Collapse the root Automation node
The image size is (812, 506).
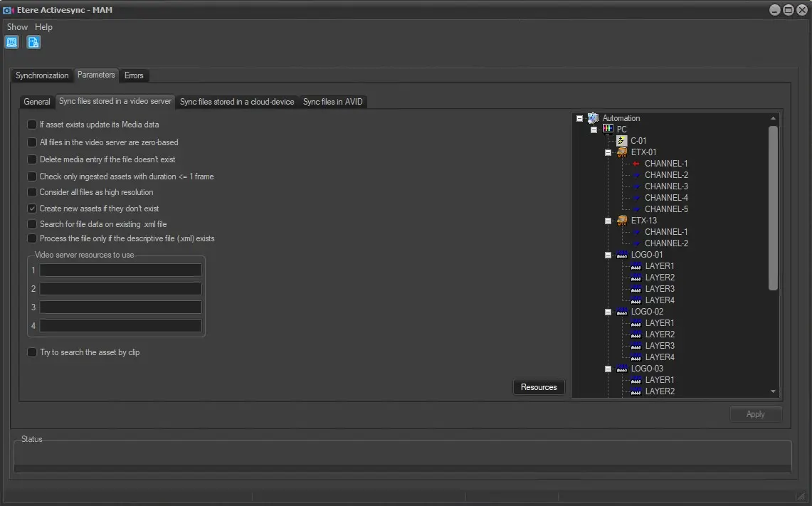pyautogui.click(x=580, y=118)
